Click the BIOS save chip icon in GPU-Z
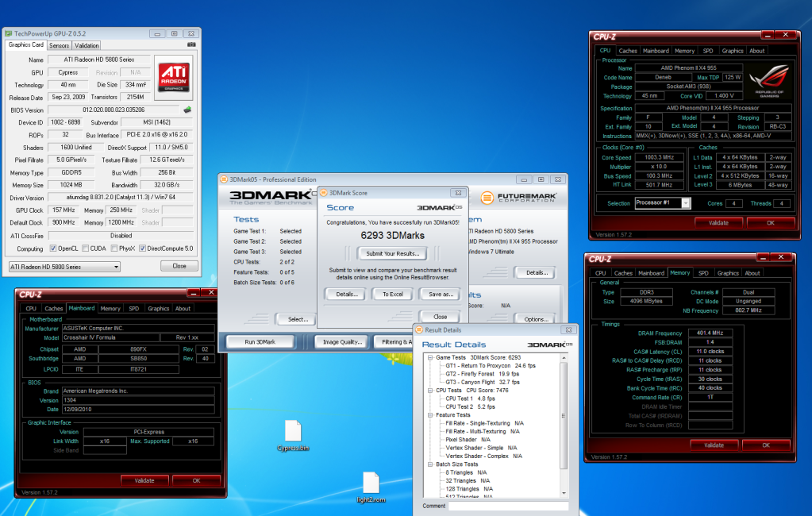 pos(187,110)
